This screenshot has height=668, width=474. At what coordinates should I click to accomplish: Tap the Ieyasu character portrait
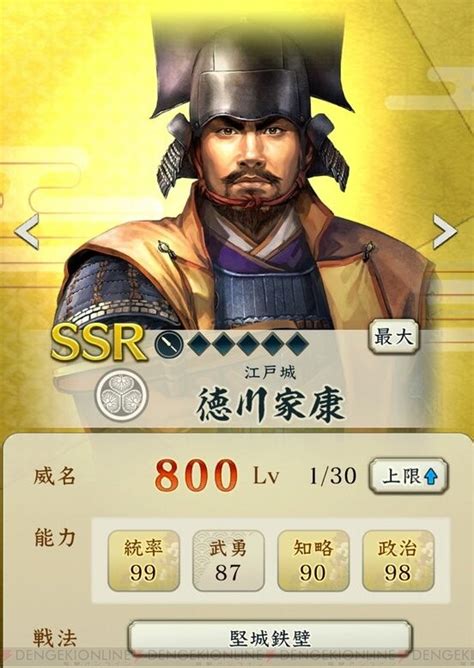(247, 179)
